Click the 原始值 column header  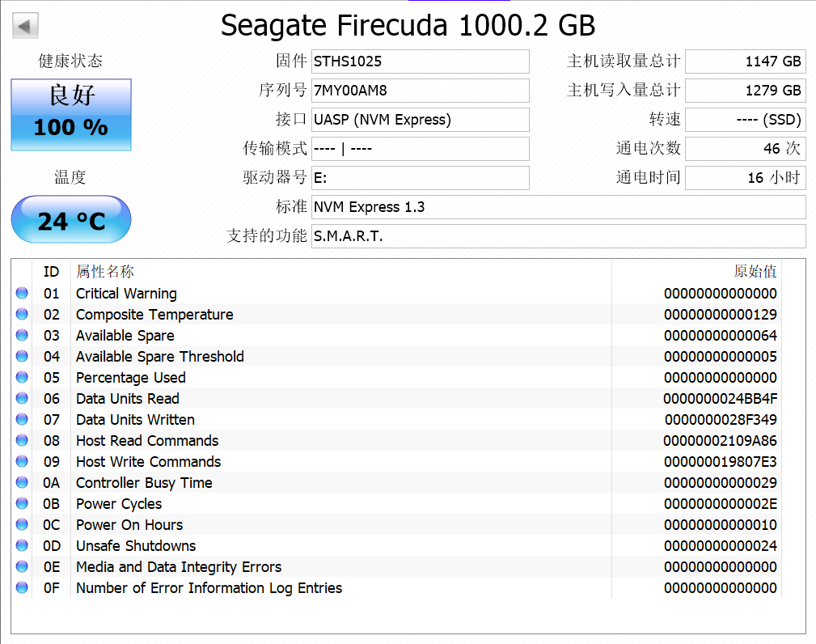click(x=755, y=271)
